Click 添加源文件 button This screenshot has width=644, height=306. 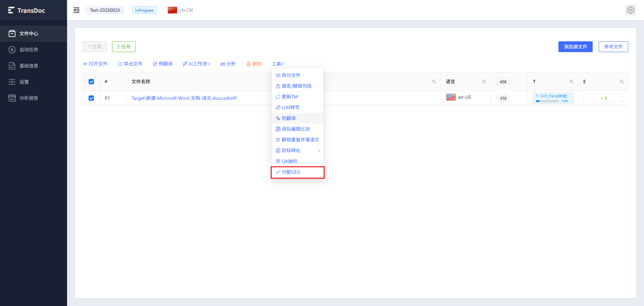[576, 47]
